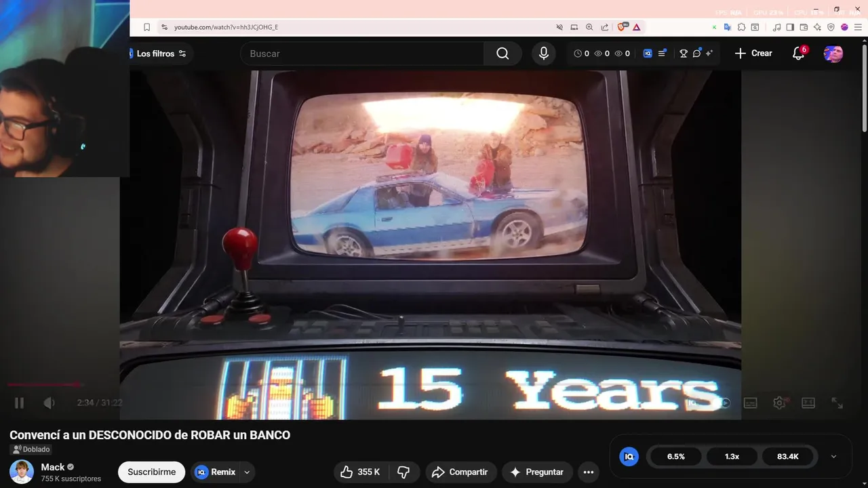Click the site settings icon next to the URL
Image resolution: width=868 pixels, height=488 pixels.
(163, 27)
